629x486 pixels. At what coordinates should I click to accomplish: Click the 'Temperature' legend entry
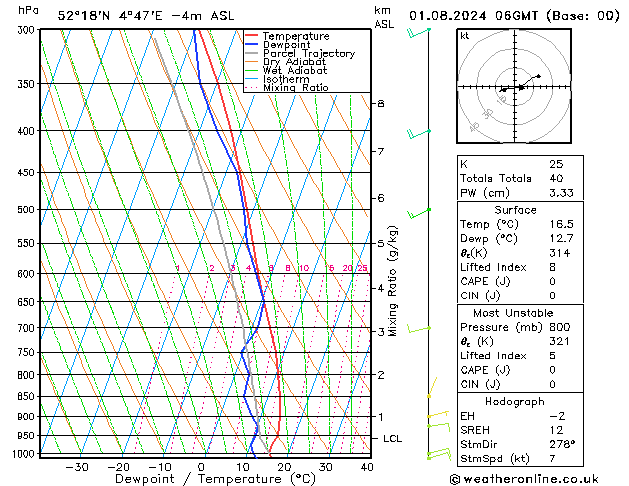[296, 36]
